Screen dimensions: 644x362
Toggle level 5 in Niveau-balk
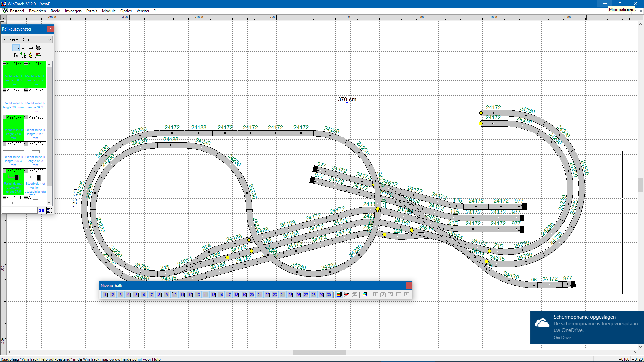pos(136,295)
